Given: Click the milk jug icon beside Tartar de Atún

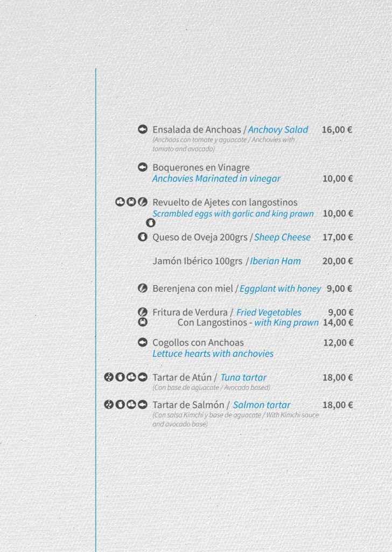Looking at the screenshot, I should [120, 377].
